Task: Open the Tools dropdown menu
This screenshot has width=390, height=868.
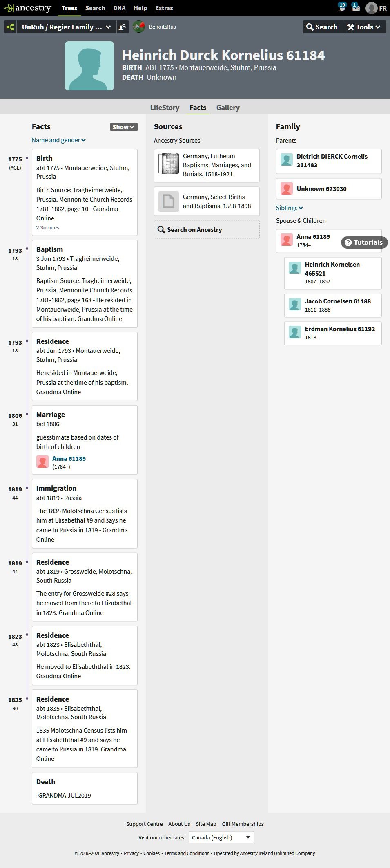Action: pyautogui.click(x=364, y=27)
